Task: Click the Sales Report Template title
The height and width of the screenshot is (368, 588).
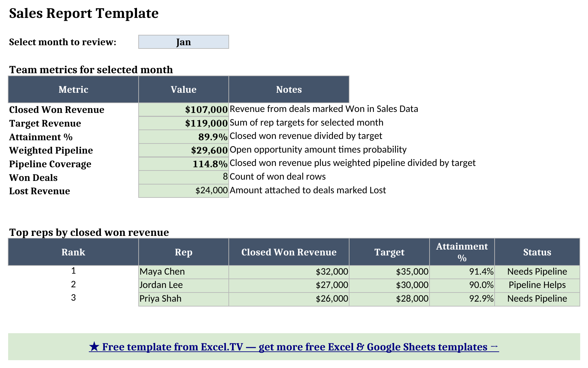Action: (84, 13)
